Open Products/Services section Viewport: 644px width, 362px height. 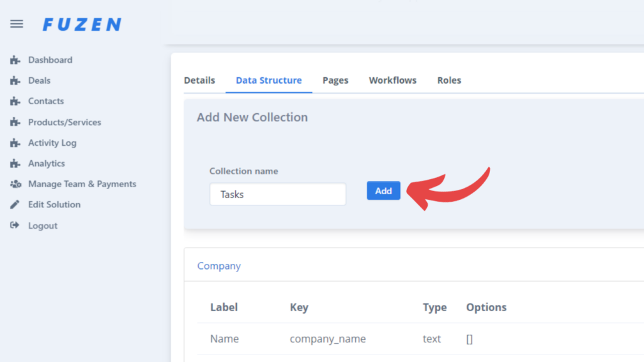(65, 123)
